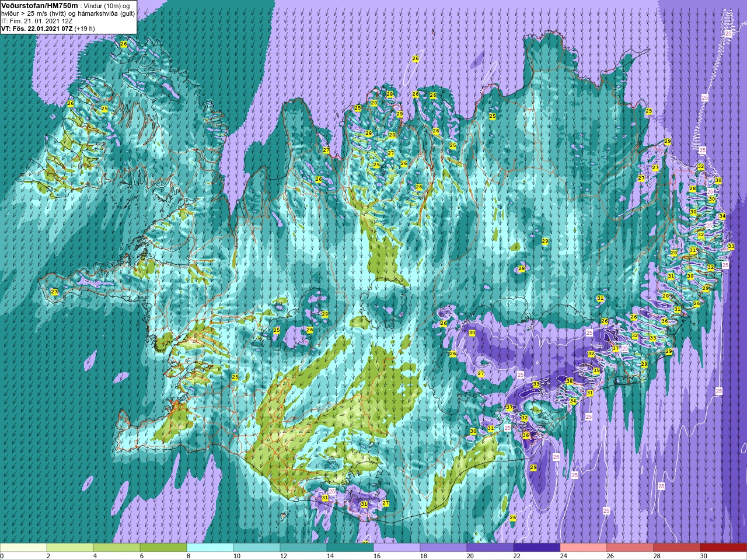Click the dark red above-30 legend swatch
The width and height of the screenshot is (747, 560).
point(724,548)
